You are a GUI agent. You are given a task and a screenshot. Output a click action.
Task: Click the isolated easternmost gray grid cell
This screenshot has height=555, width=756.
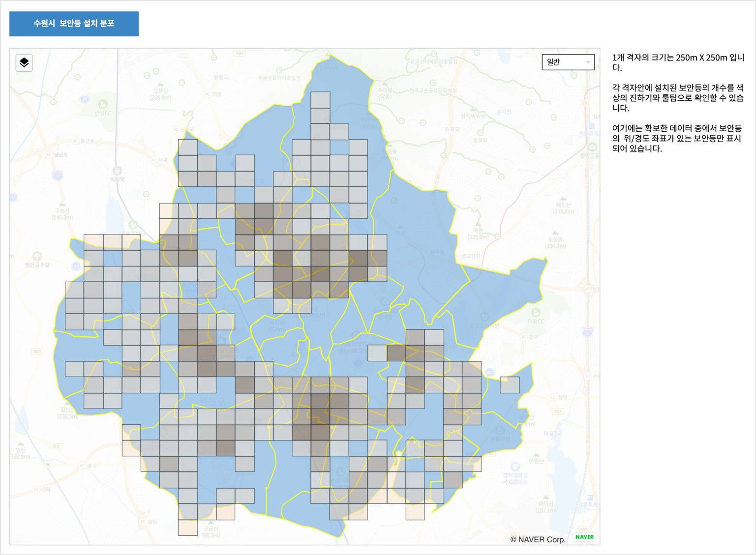pos(510,385)
